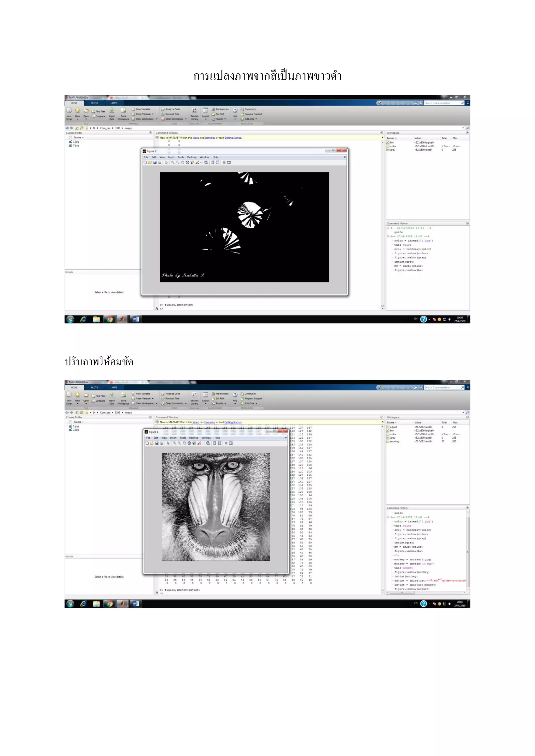Screen dimensions: 535x756
Task: Switch to PLOTS tab above Figure 1 window
Action: (x=95, y=388)
